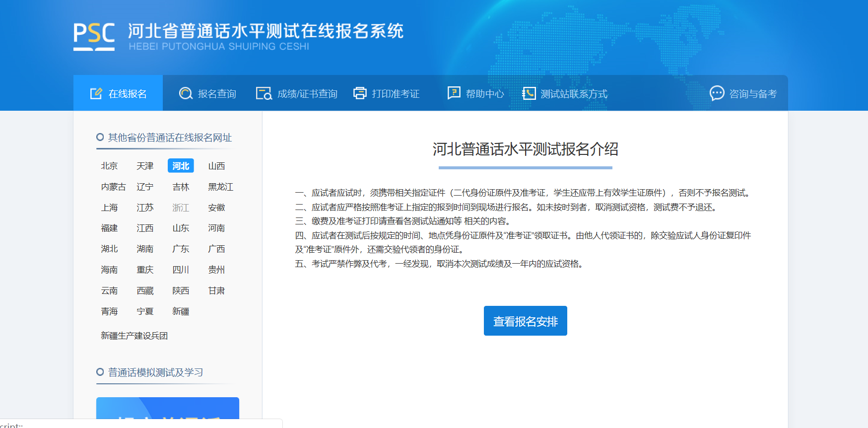868x428 pixels.
Task: Click the certificate search icon beside 成绩/证书查询
Action: click(x=264, y=93)
